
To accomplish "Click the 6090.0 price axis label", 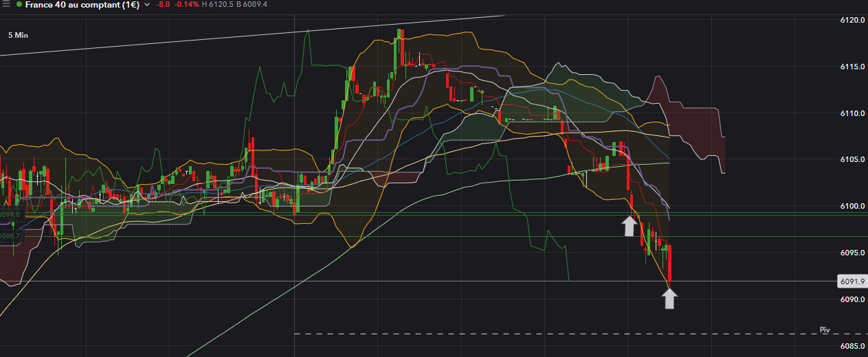I will tap(852, 299).
